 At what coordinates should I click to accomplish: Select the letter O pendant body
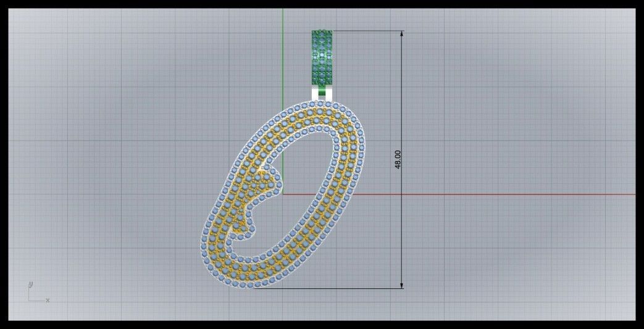(283, 194)
